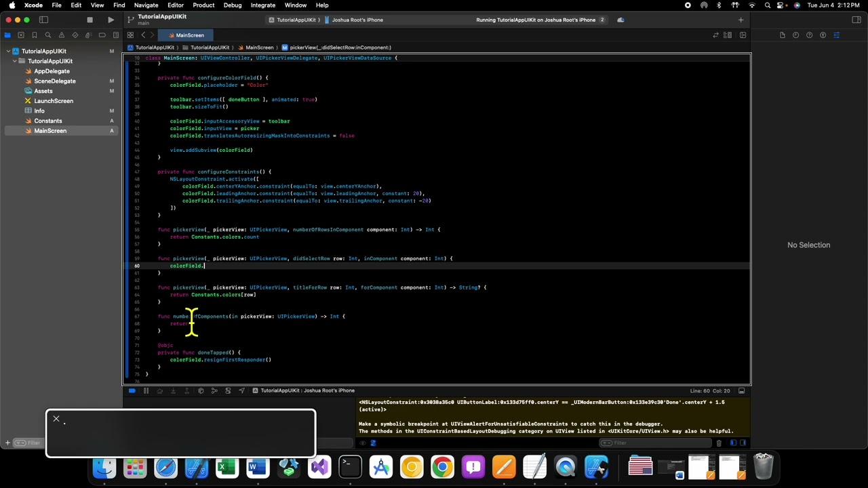
Task: Click the Run (play) button
Action: click(x=111, y=20)
